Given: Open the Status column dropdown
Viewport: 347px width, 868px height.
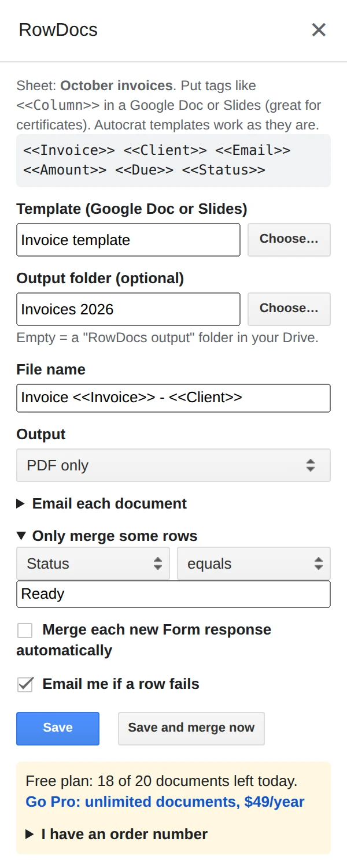Looking at the screenshot, I should [93, 563].
